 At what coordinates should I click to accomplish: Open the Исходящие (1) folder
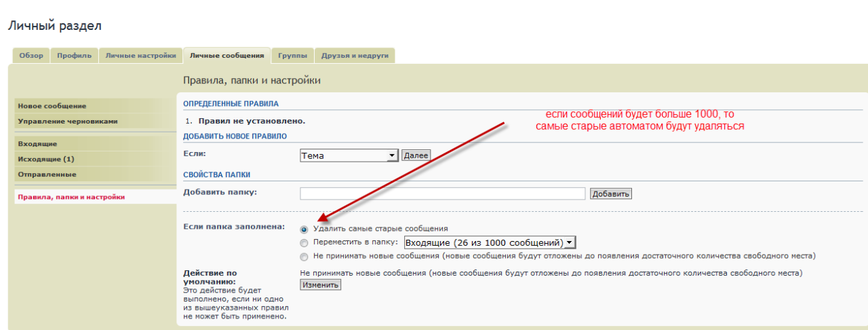[46, 159]
